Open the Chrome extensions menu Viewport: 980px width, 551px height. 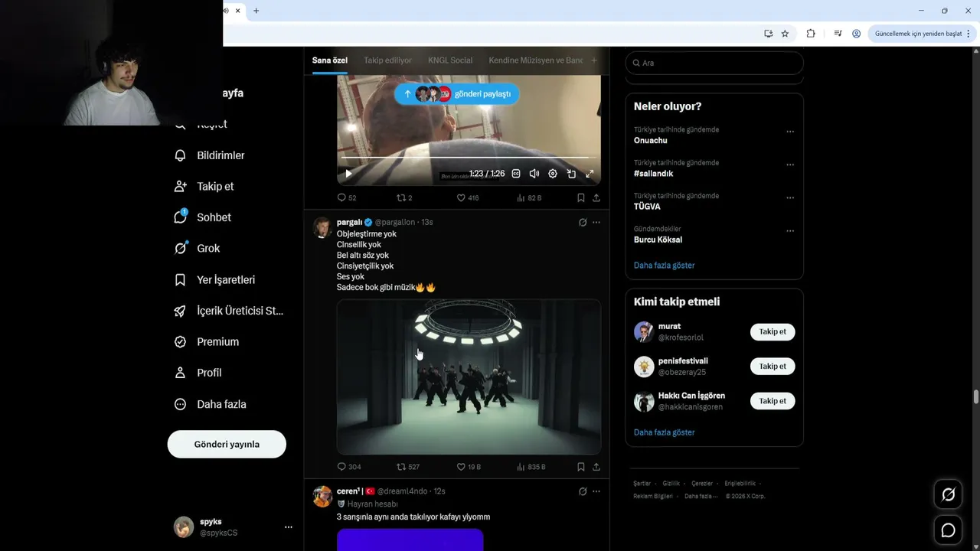811,34
